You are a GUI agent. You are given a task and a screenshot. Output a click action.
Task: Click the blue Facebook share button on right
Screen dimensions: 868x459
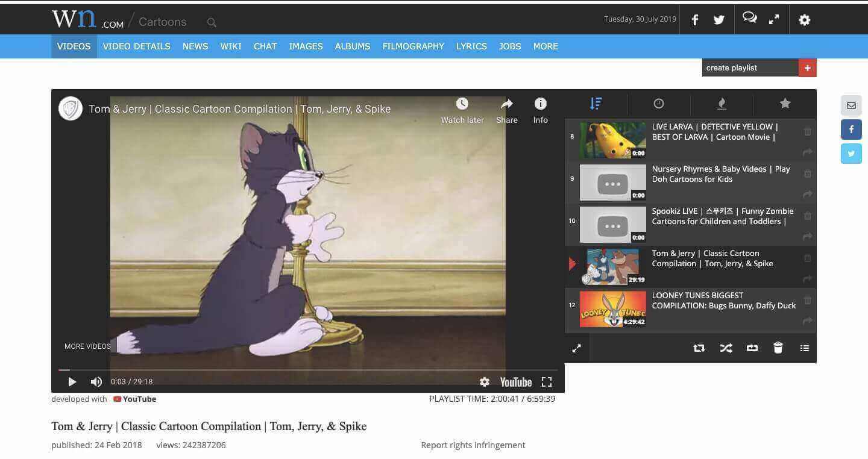pos(851,130)
